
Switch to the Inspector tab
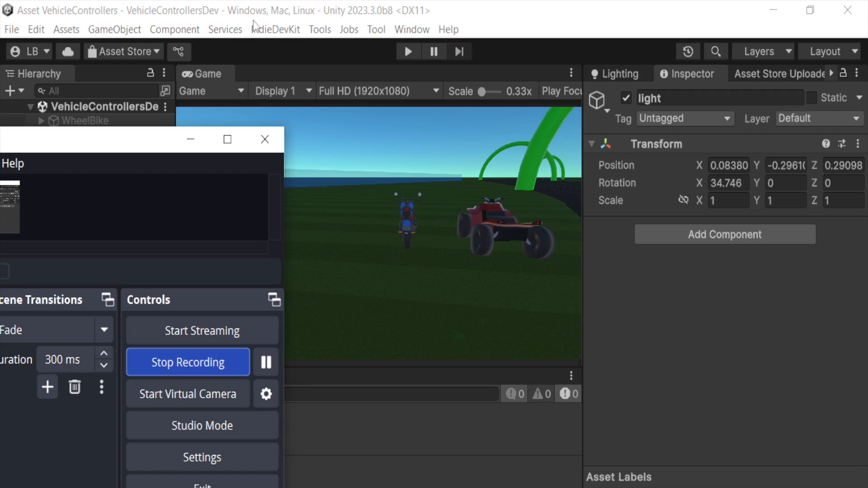pos(687,74)
